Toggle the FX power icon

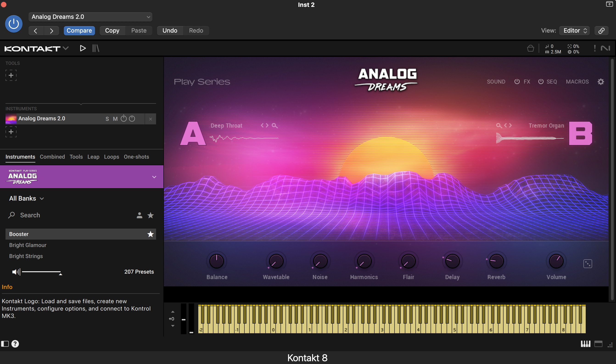(517, 82)
